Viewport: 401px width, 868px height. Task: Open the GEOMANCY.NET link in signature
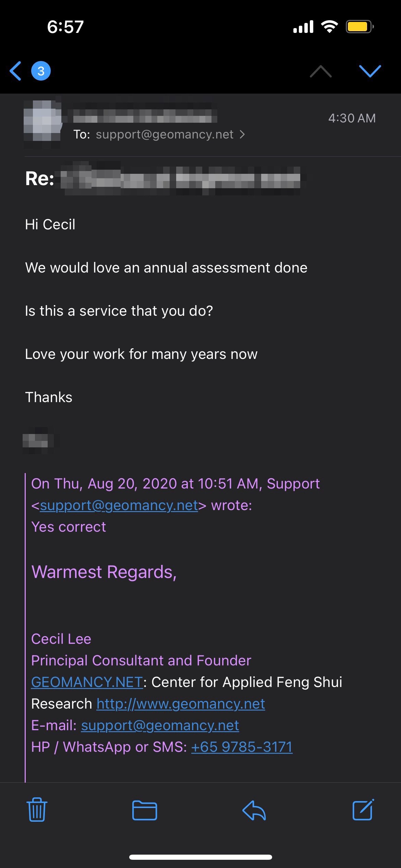[x=87, y=682]
